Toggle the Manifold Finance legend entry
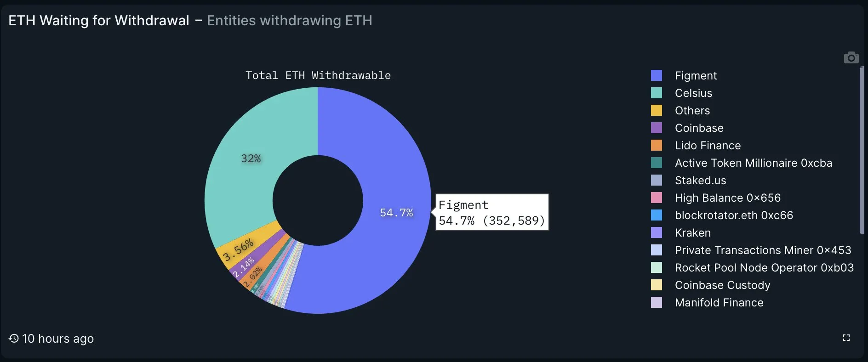Screen dimensions: 868x362 pos(719,302)
